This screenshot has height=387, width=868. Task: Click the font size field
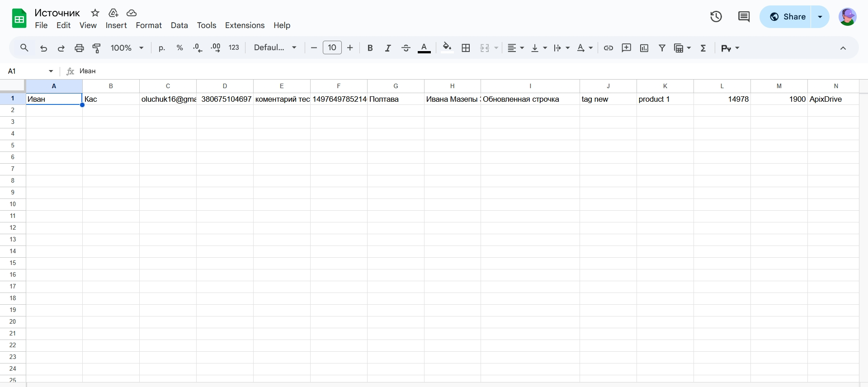pos(332,48)
